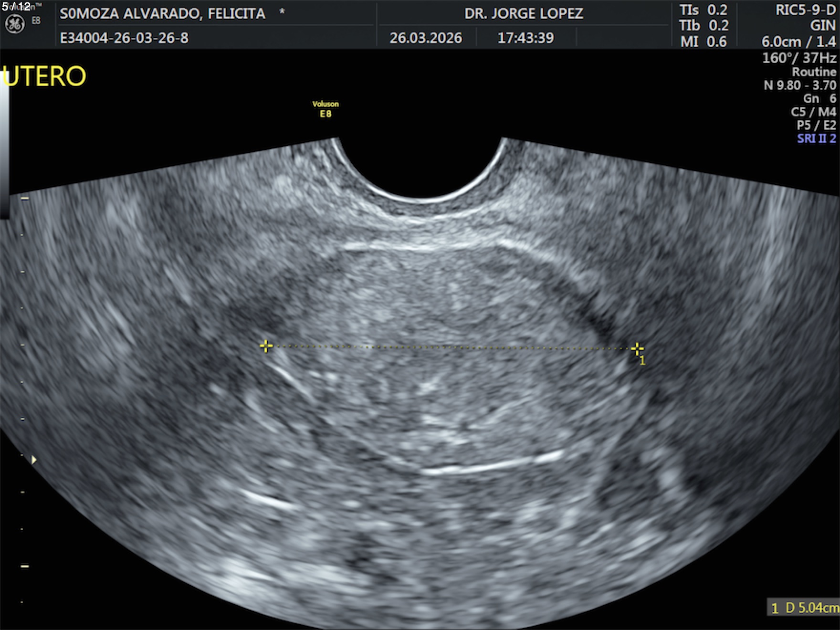This screenshot has width=840, height=630.
Task: Click the GE logo icon
Action: 14,25
